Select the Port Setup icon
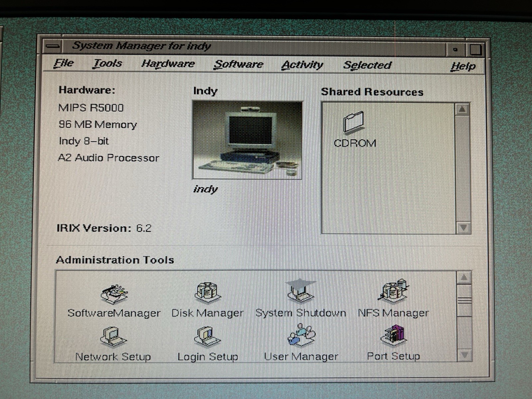Screen dimensions: 532x399 pyautogui.click(x=394, y=336)
